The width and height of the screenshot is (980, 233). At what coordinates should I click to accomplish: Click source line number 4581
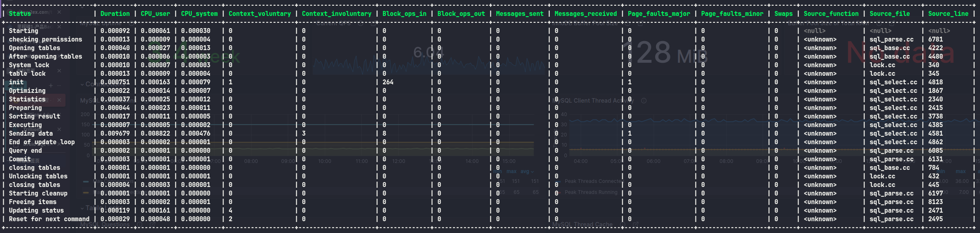point(935,133)
